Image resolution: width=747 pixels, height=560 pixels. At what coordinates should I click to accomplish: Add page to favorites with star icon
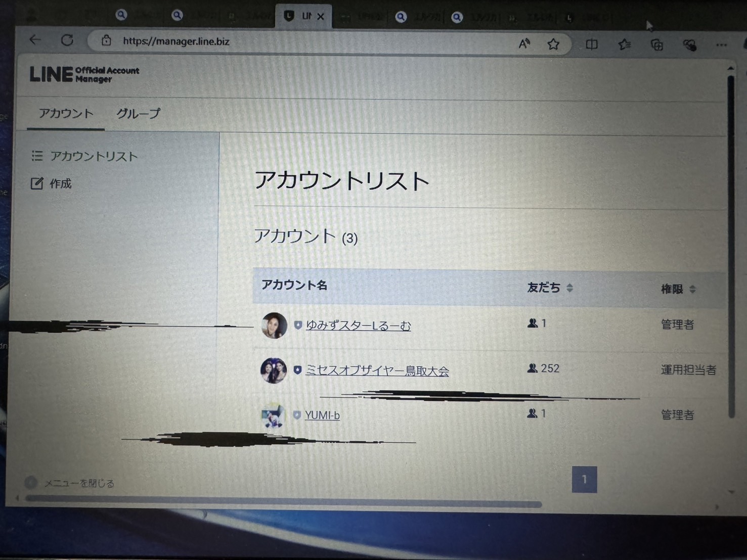click(553, 44)
